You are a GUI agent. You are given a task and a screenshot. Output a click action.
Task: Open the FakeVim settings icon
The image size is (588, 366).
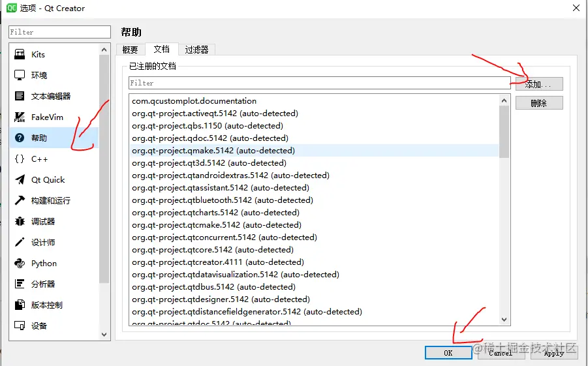tap(20, 117)
